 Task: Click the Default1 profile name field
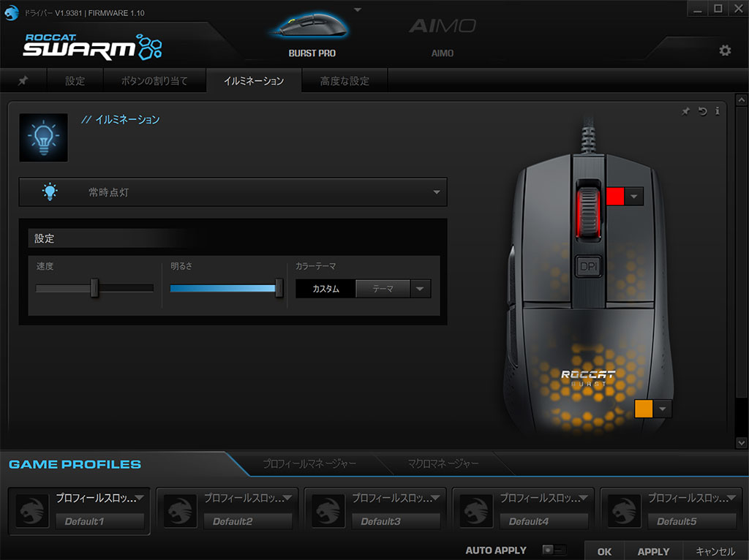coord(99,521)
